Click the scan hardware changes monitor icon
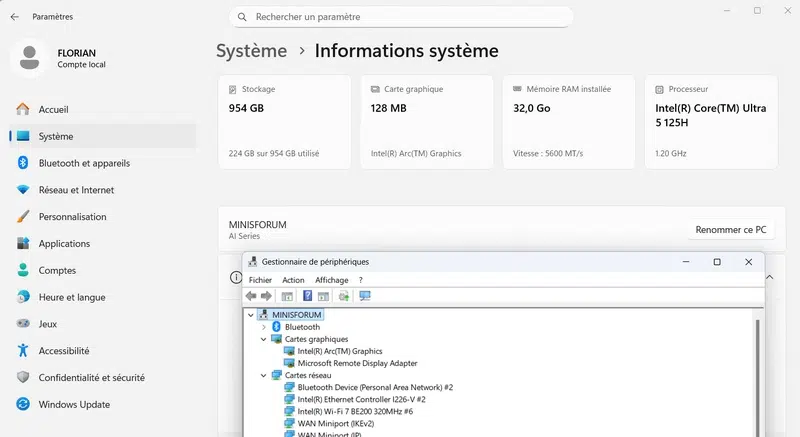 [365, 296]
